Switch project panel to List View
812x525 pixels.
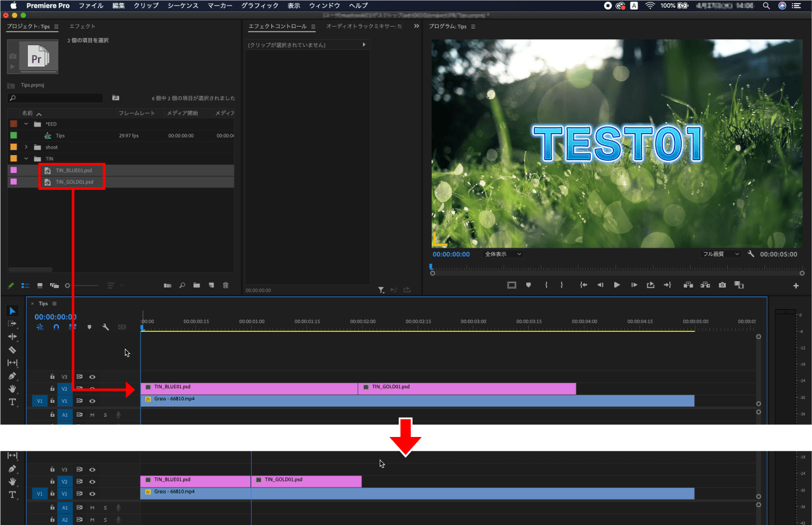pos(25,286)
